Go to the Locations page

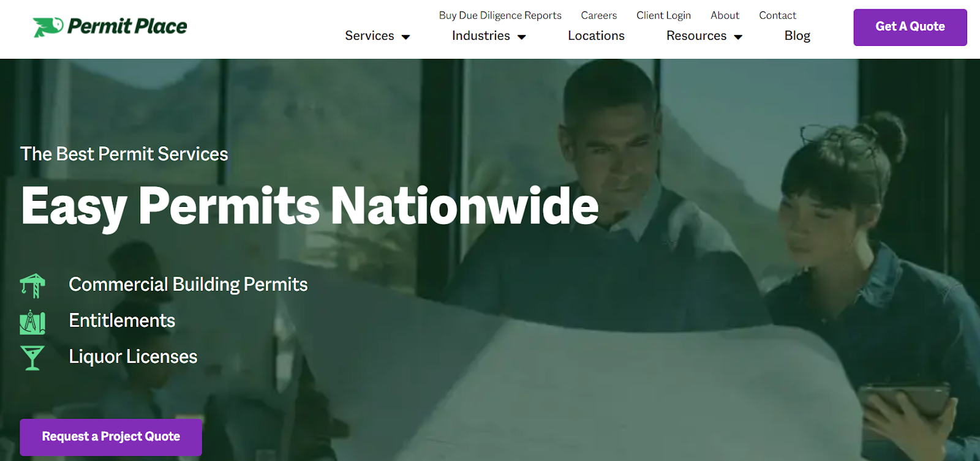596,36
